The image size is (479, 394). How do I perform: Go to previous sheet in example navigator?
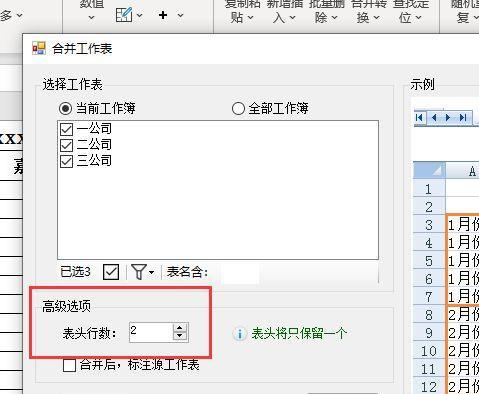[x=434, y=118]
